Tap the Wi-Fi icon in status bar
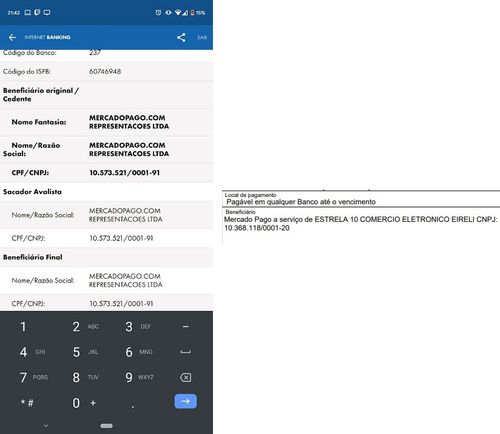The image size is (500, 434). (178, 13)
